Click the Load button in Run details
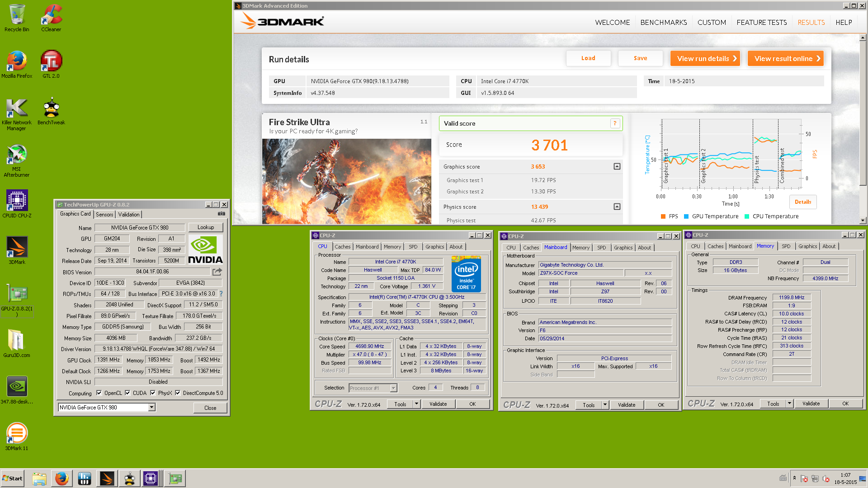The height and width of the screenshot is (488, 868). coord(588,58)
